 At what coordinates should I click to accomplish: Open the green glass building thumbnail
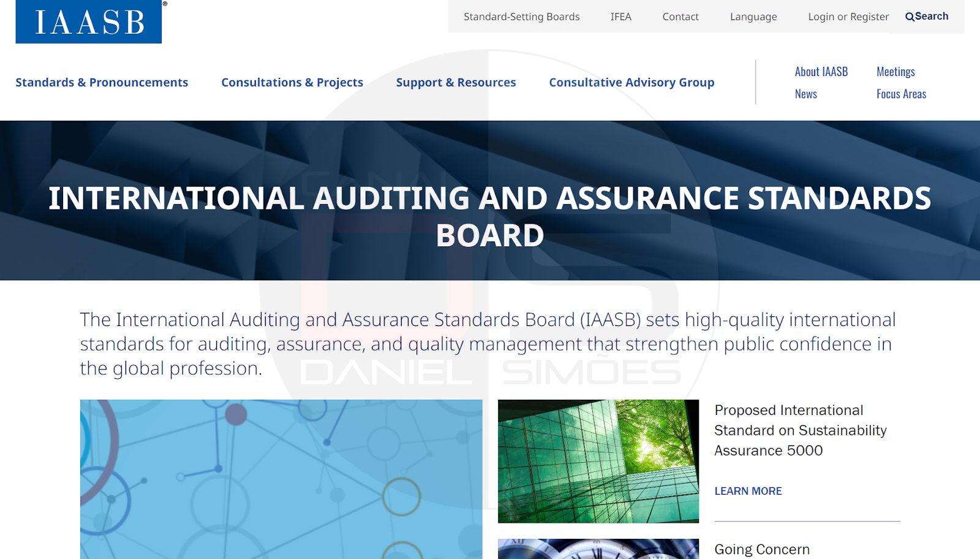(598, 461)
